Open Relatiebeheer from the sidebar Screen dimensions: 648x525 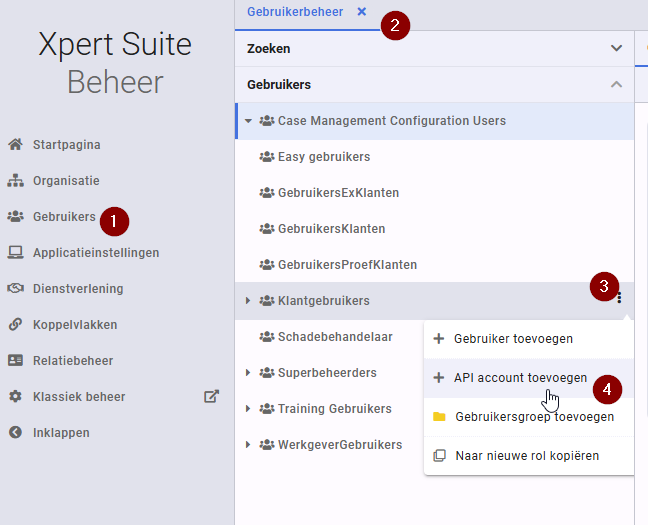coord(73,360)
